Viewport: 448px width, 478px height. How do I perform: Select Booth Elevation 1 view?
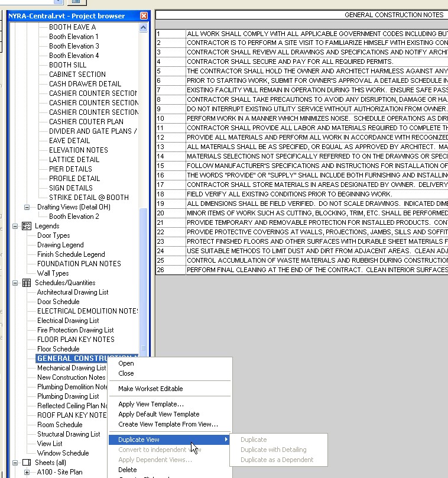pos(74,37)
